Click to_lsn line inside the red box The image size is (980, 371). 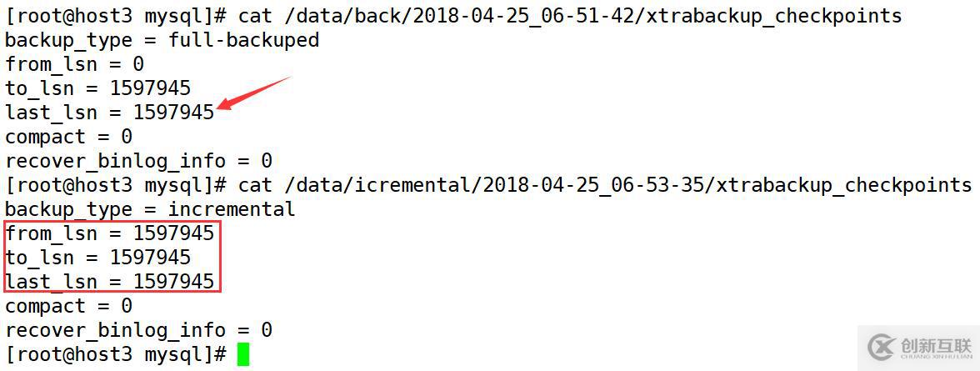[x=97, y=258]
